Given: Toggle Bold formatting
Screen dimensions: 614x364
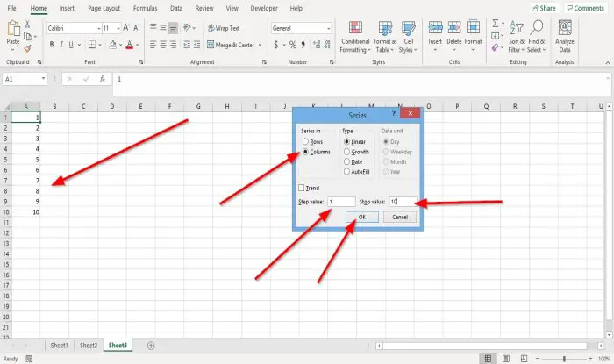Looking at the screenshot, I should (51, 45).
